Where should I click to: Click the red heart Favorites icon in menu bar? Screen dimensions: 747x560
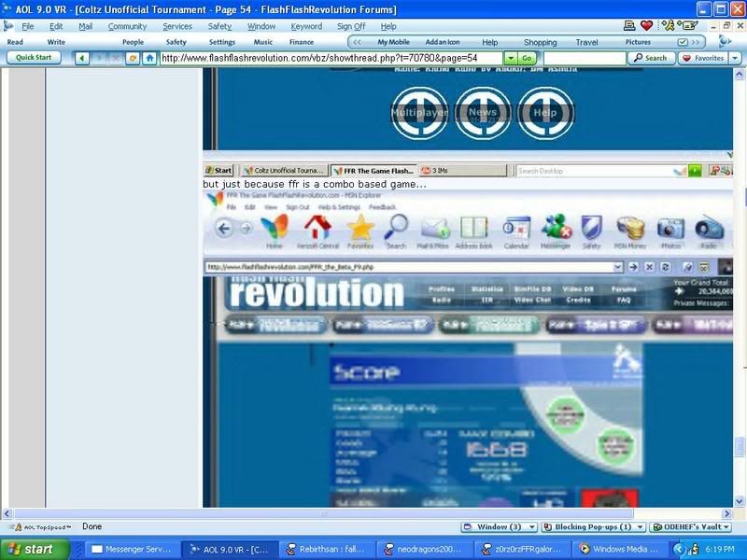[646, 26]
